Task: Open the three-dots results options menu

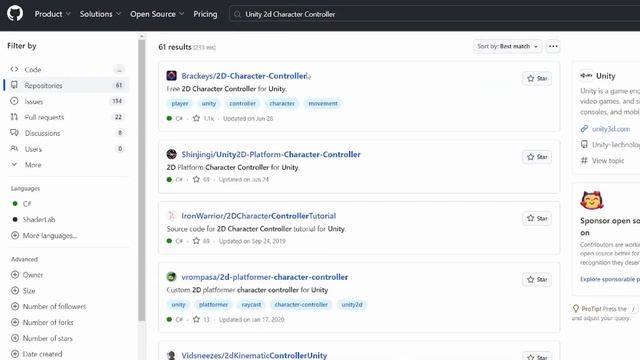Action: click(553, 46)
